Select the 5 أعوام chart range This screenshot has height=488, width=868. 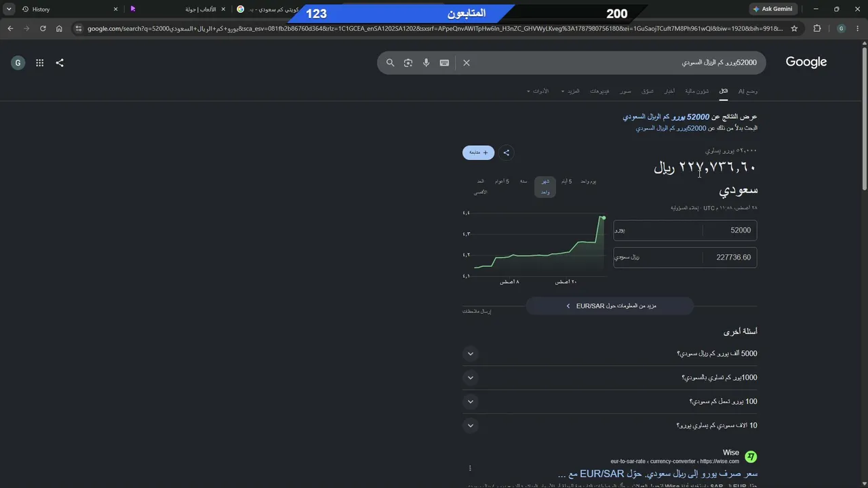coord(502,182)
